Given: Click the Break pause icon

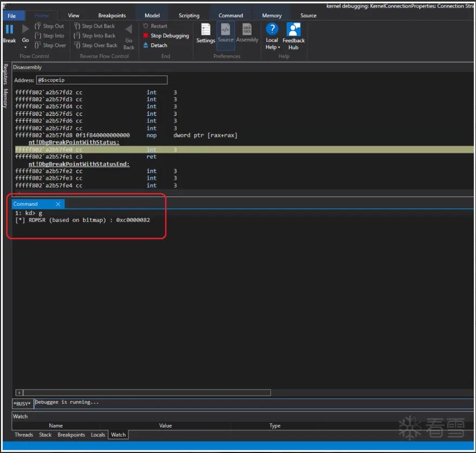Looking at the screenshot, I should pos(9,29).
